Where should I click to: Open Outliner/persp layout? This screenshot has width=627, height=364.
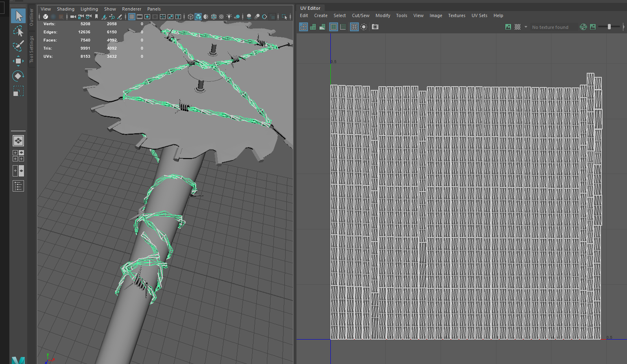point(18,186)
